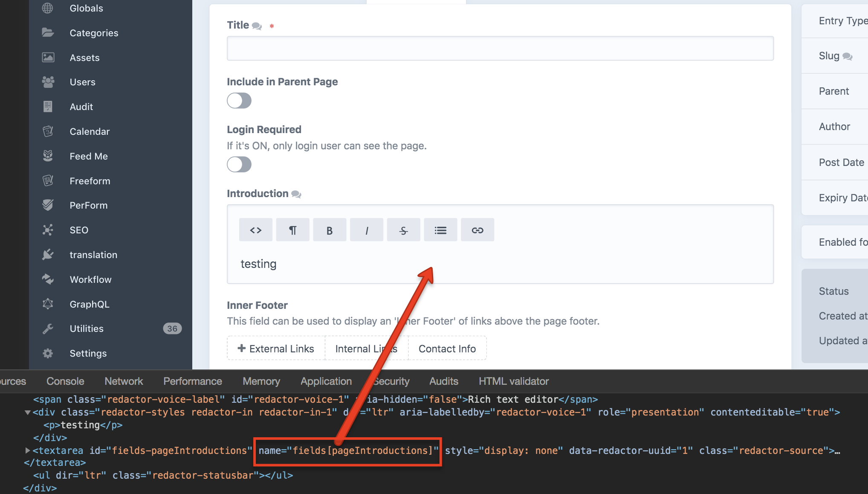Toggle Bold in the Introduction editor

pyautogui.click(x=329, y=230)
